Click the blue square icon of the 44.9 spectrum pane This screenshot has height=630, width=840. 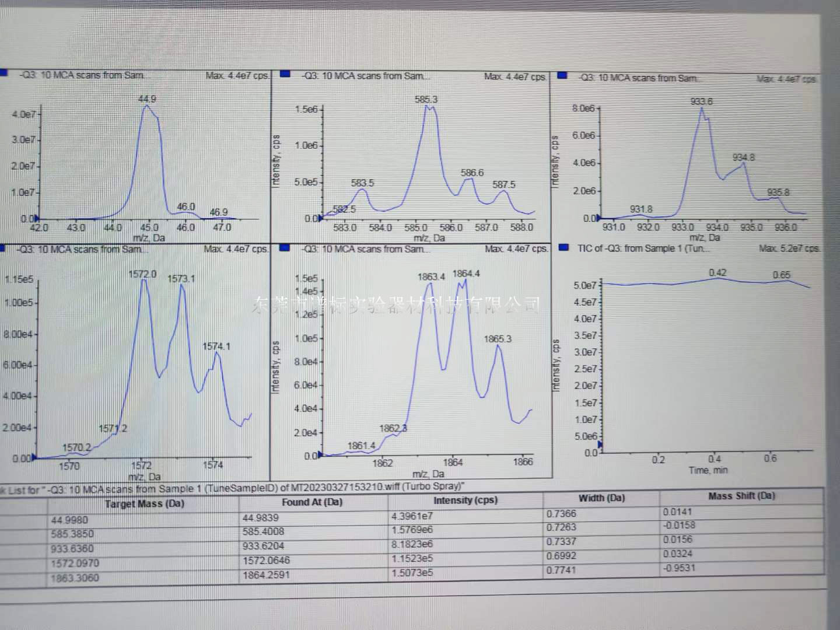3,73
